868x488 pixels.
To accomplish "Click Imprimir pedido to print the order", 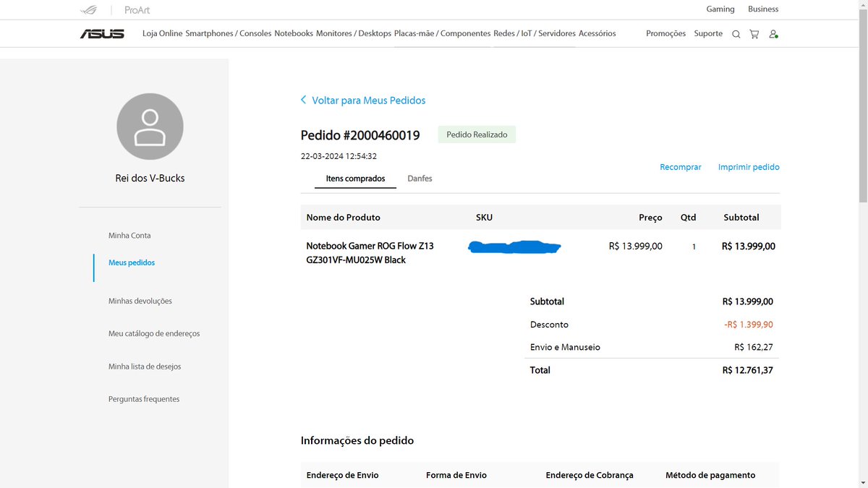I will (749, 166).
